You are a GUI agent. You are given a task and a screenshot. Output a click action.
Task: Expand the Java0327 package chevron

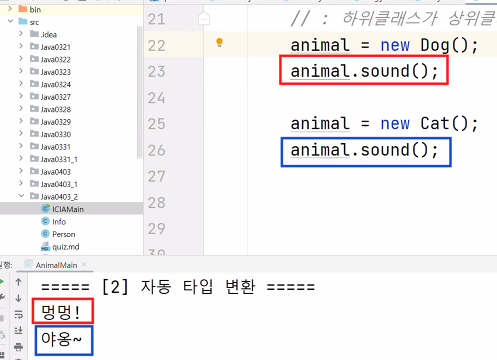click(21, 96)
